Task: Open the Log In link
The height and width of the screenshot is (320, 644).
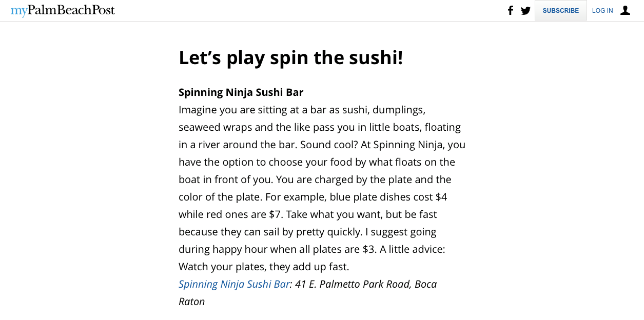Action: (x=602, y=11)
